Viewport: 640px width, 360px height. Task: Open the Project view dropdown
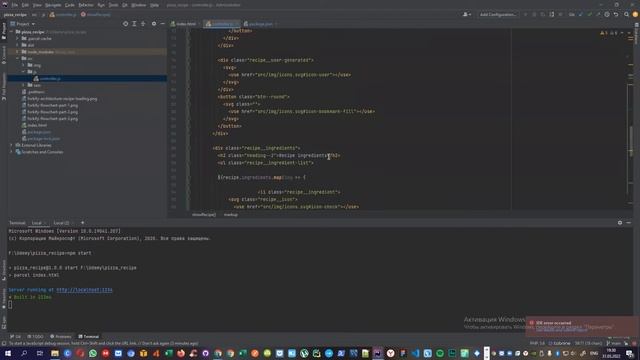click(x=23, y=24)
